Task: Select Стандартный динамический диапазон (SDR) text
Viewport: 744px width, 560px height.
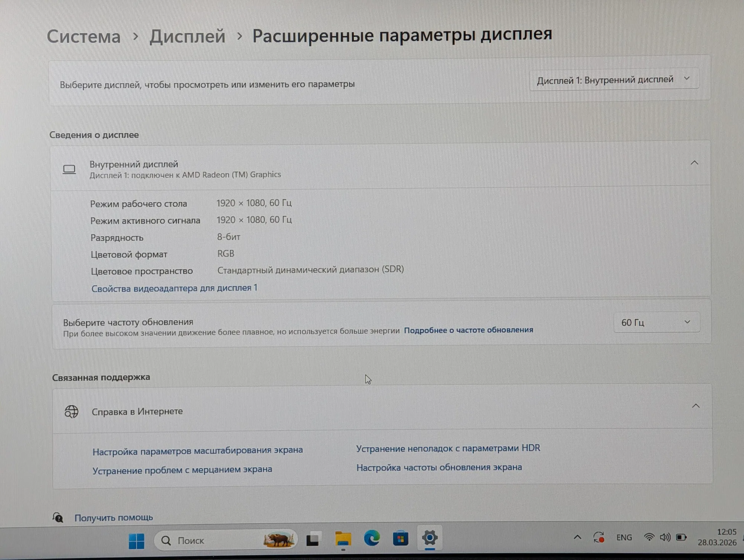Action: coord(311,270)
